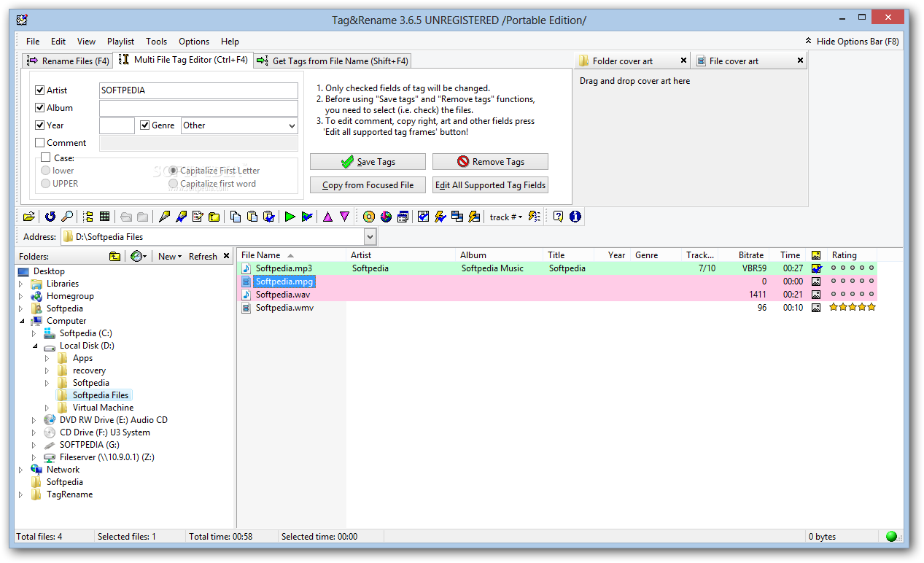The width and height of the screenshot is (924, 563).
Task: Toggle the Artist checkbox
Action: point(40,90)
